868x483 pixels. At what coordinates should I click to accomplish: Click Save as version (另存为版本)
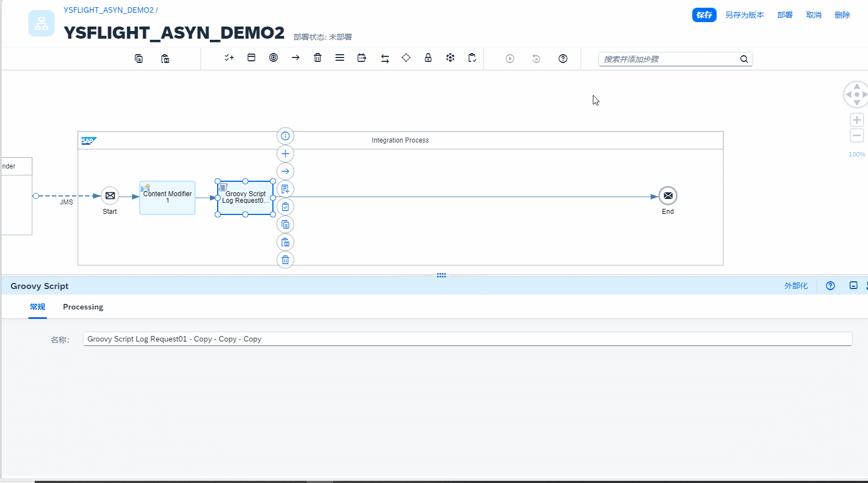click(745, 15)
